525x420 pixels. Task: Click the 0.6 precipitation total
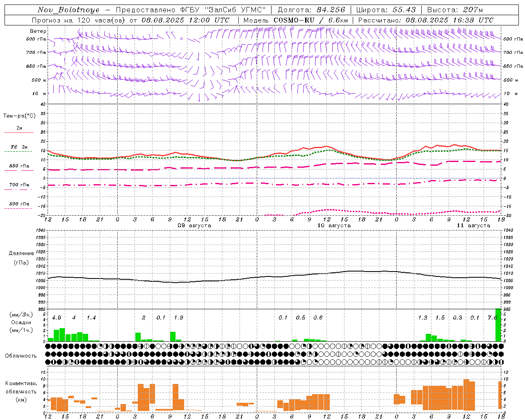point(318,317)
